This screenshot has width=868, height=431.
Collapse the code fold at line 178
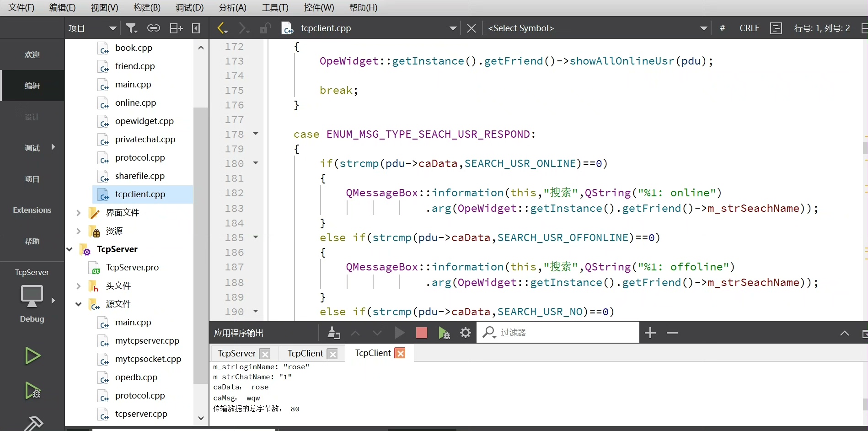[x=256, y=134]
